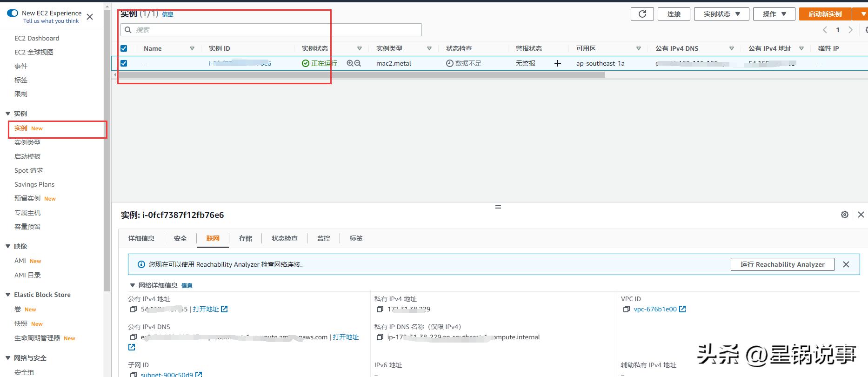Copy the private IP DNS name

pos(380,337)
